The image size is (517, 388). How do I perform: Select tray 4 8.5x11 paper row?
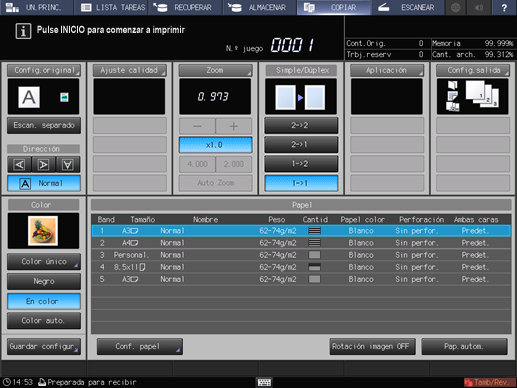pos(301,267)
